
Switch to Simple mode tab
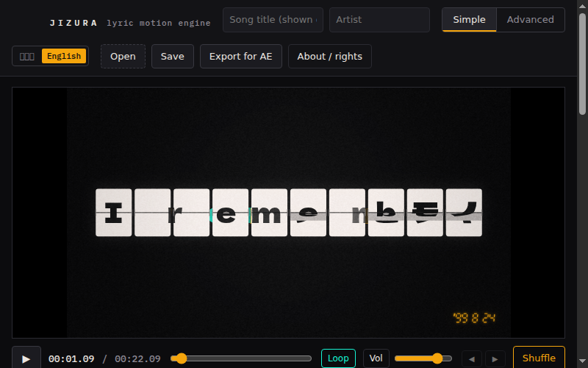point(469,20)
